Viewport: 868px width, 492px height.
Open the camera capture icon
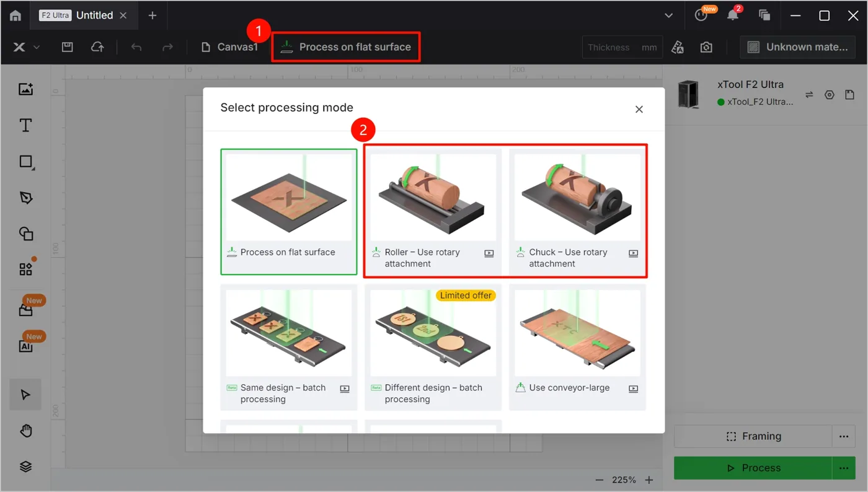point(706,47)
